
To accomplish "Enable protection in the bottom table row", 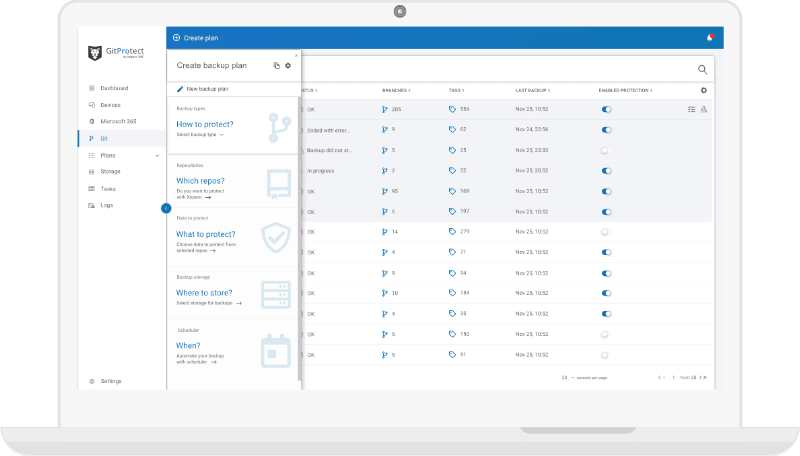I will click(605, 355).
